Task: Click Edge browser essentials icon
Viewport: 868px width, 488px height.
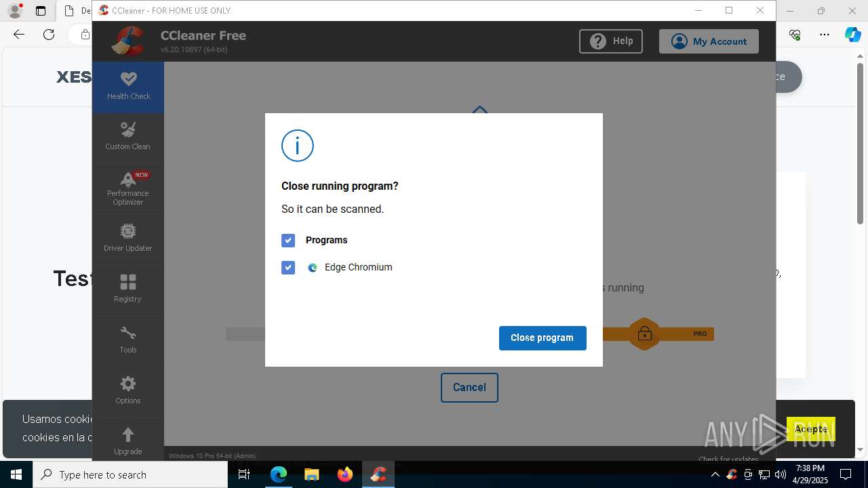Action: pyautogui.click(x=795, y=35)
